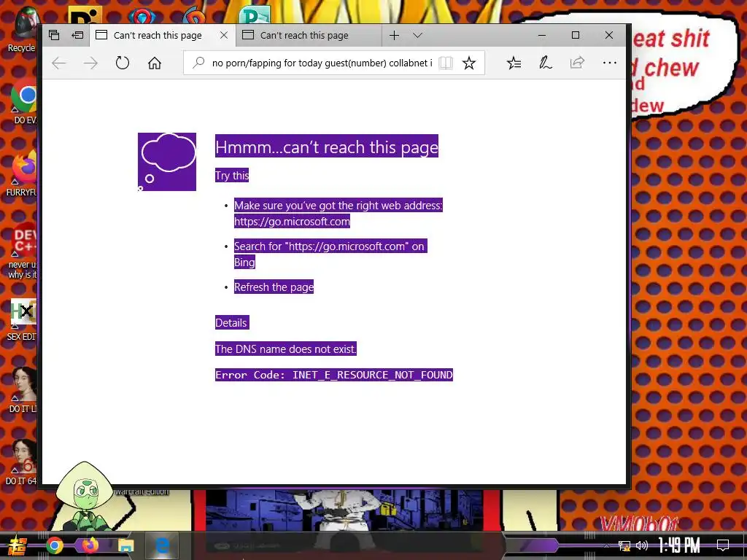The width and height of the screenshot is (747, 560).
Task: Click Search for go.microsoft.com on Bing link
Action: (x=330, y=254)
